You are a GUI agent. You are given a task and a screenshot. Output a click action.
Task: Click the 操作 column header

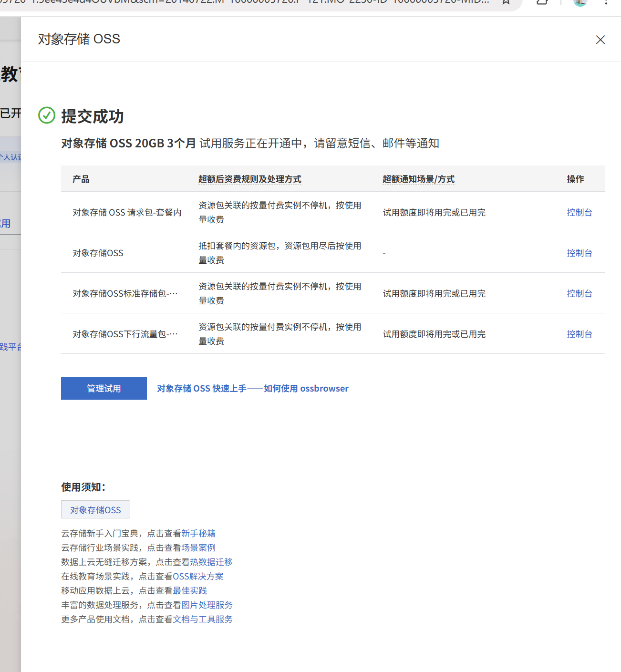[575, 179]
